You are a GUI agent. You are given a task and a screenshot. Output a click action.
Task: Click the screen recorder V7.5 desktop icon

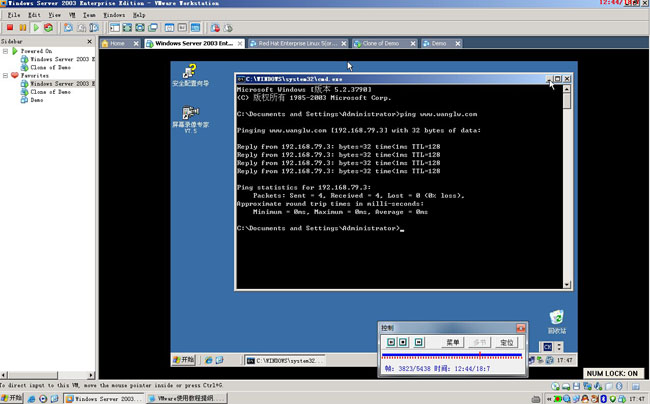(190, 119)
